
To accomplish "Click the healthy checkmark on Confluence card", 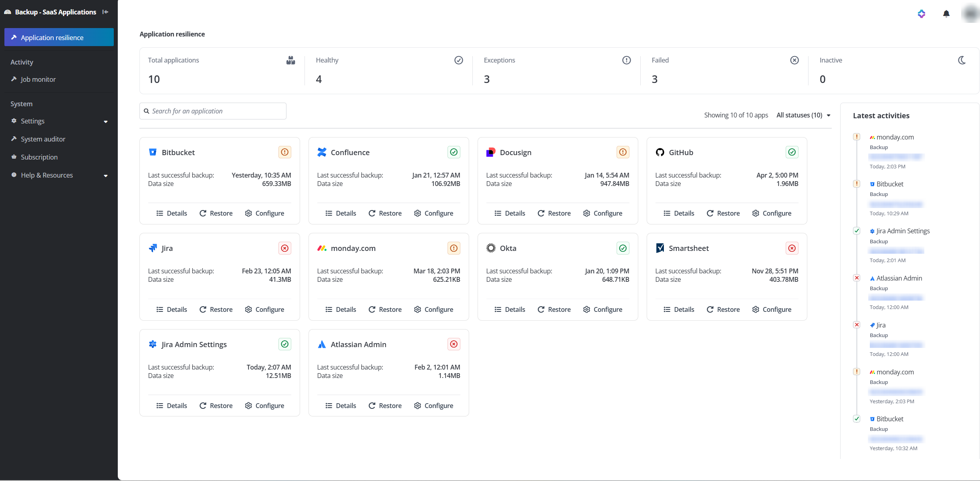I will 454,152.
